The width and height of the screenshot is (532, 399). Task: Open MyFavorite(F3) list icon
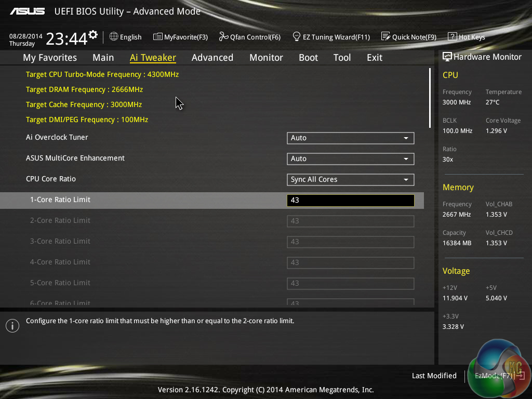point(157,37)
